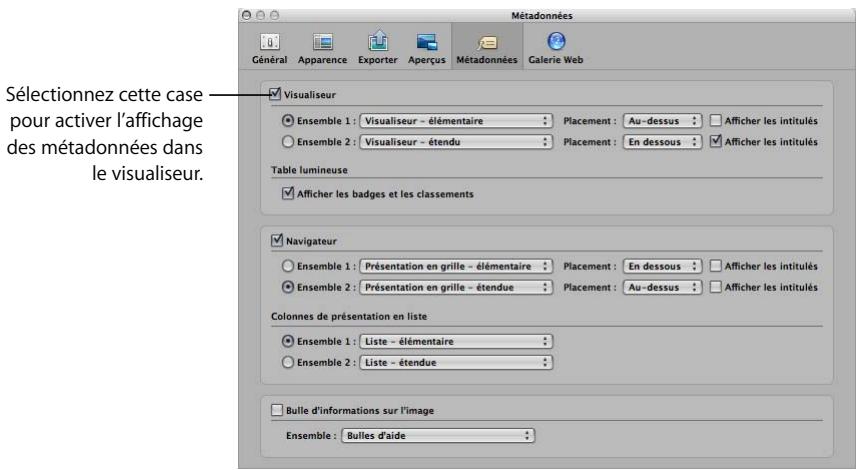The image size is (859, 470).
Task: Click the Métadonnées window title text
Action: coord(542,16)
